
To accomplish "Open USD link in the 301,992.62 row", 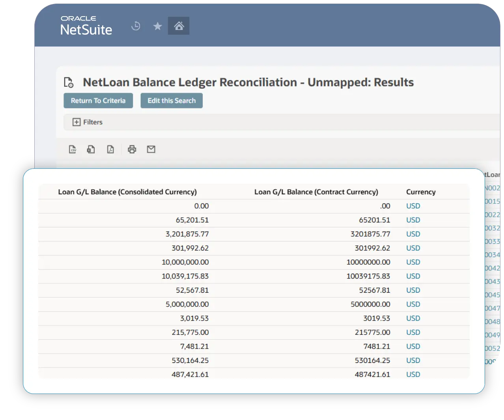I will [413, 248].
